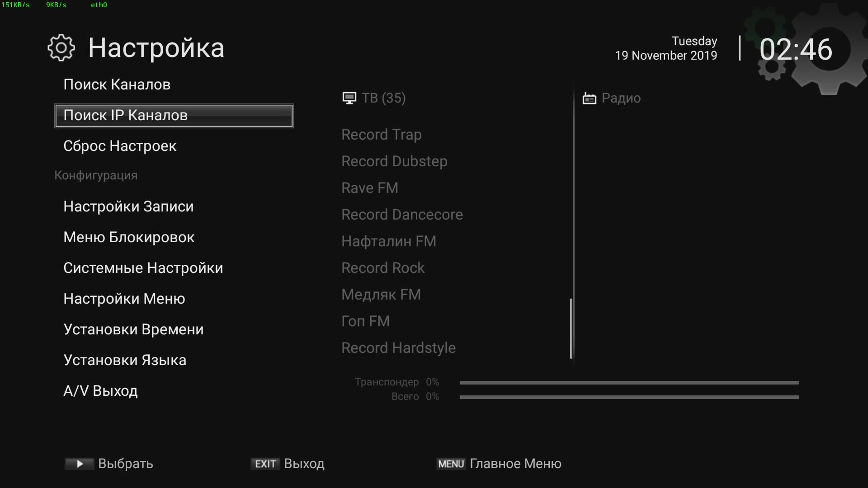Open Установки Времени entry
Image resolution: width=868 pixels, height=488 pixels.
pyautogui.click(x=133, y=329)
